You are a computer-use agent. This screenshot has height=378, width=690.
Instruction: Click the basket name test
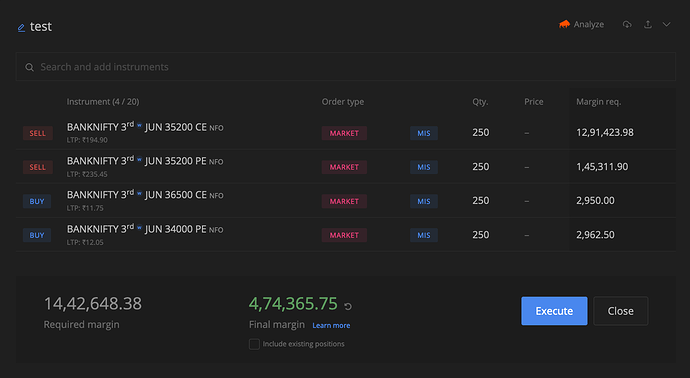(41, 27)
